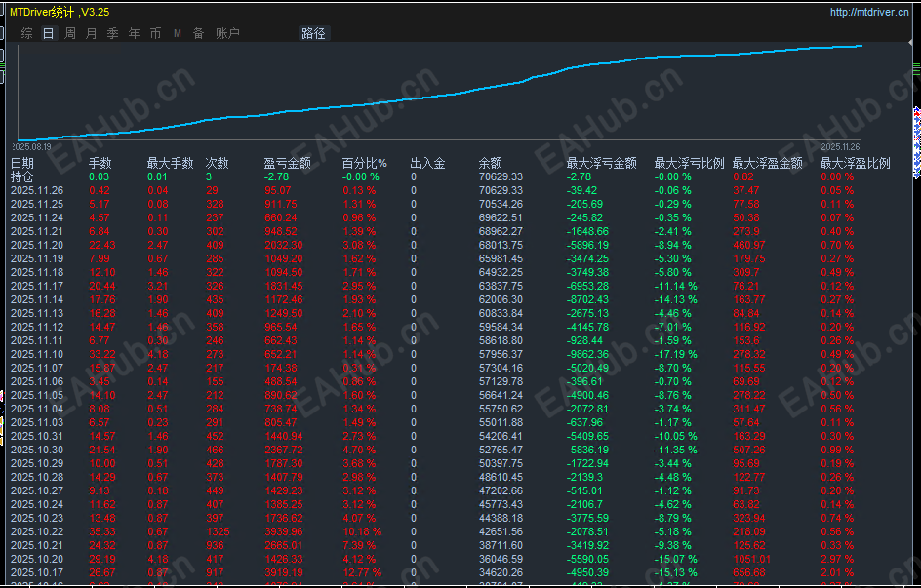Click the 2025.10.22 date cell
Screen dimensions: 921x588
pos(37,531)
